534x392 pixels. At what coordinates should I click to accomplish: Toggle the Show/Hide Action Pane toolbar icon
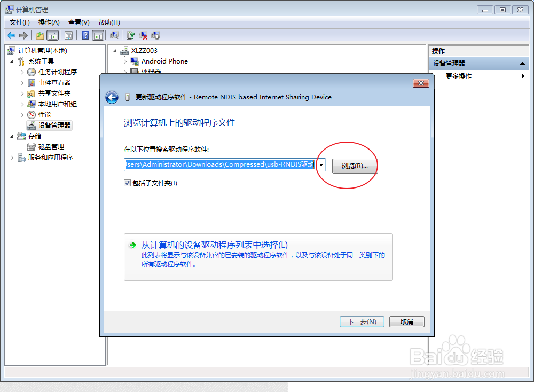(98, 35)
